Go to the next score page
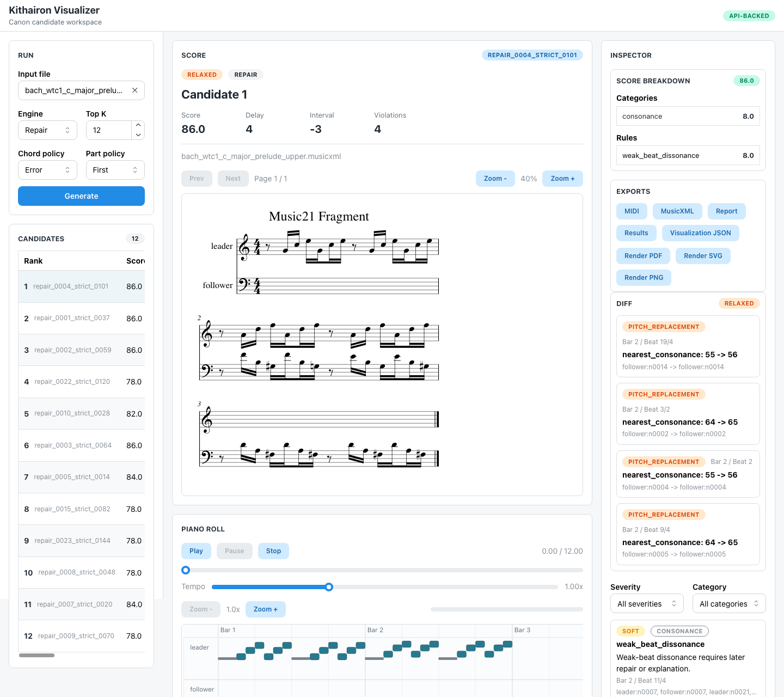The width and height of the screenshot is (784, 697). coord(233,179)
